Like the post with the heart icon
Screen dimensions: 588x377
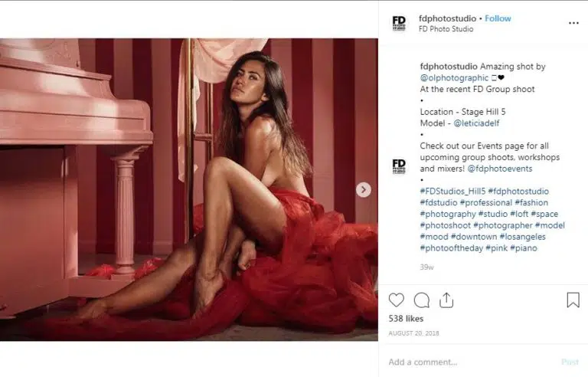(x=397, y=300)
